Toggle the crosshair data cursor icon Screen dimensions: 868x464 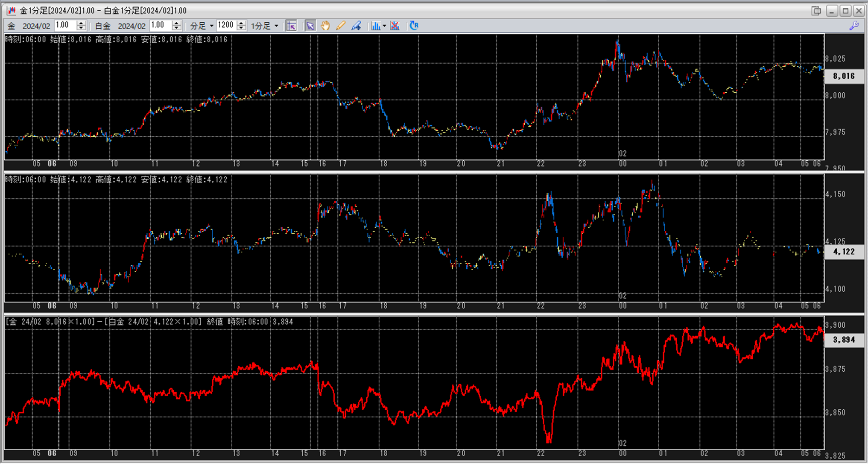coord(291,26)
